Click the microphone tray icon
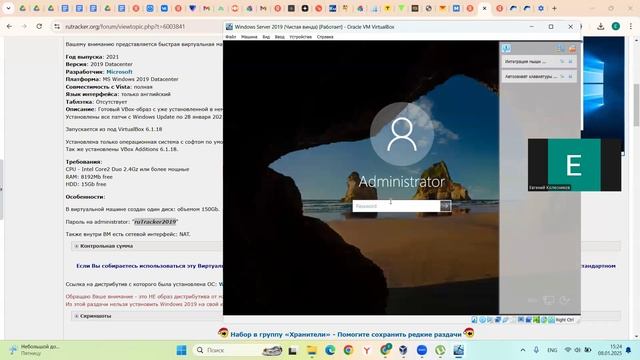The height and width of the screenshot is (360, 640). click(x=536, y=350)
